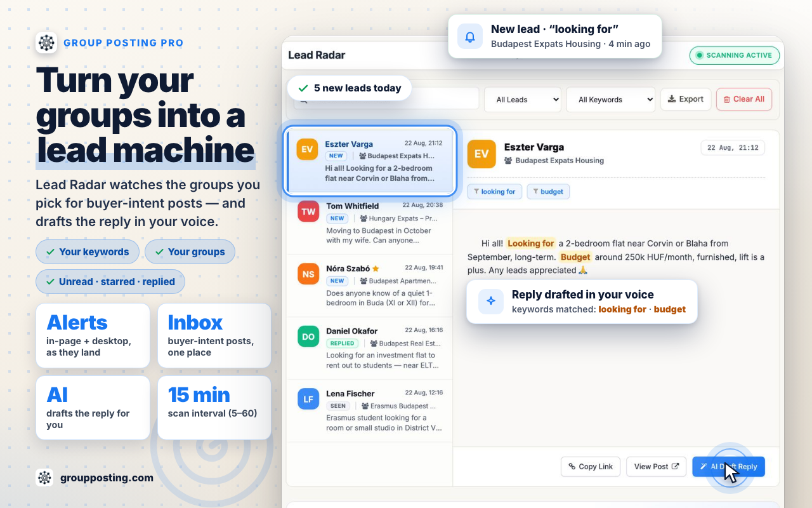Click the 15 min scan interval card
The width and height of the screenshot is (812, 508).
[214, 408]
